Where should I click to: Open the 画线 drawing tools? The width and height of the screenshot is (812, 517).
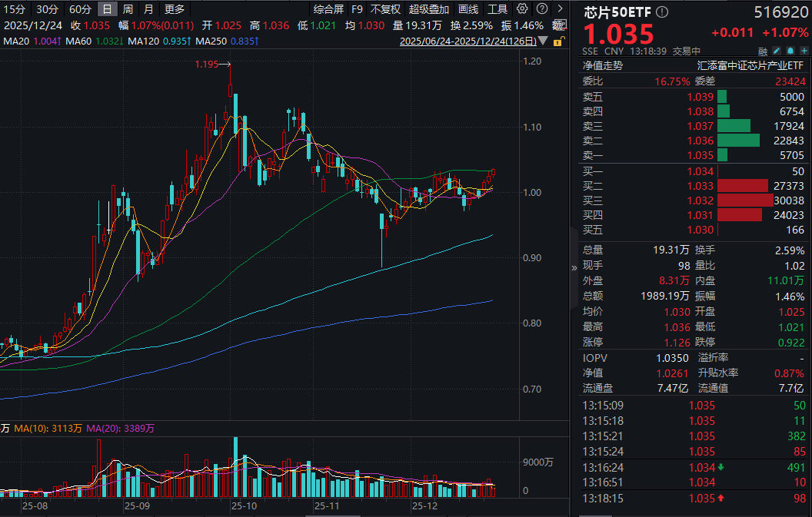[x=468, y=9]
